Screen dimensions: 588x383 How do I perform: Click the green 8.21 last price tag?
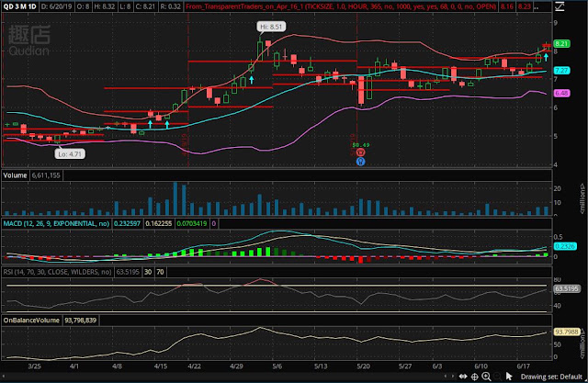[561, 43]
